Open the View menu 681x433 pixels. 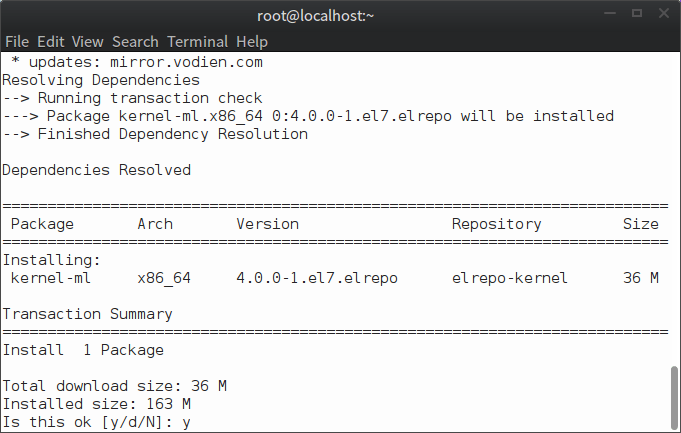(88, 42)
